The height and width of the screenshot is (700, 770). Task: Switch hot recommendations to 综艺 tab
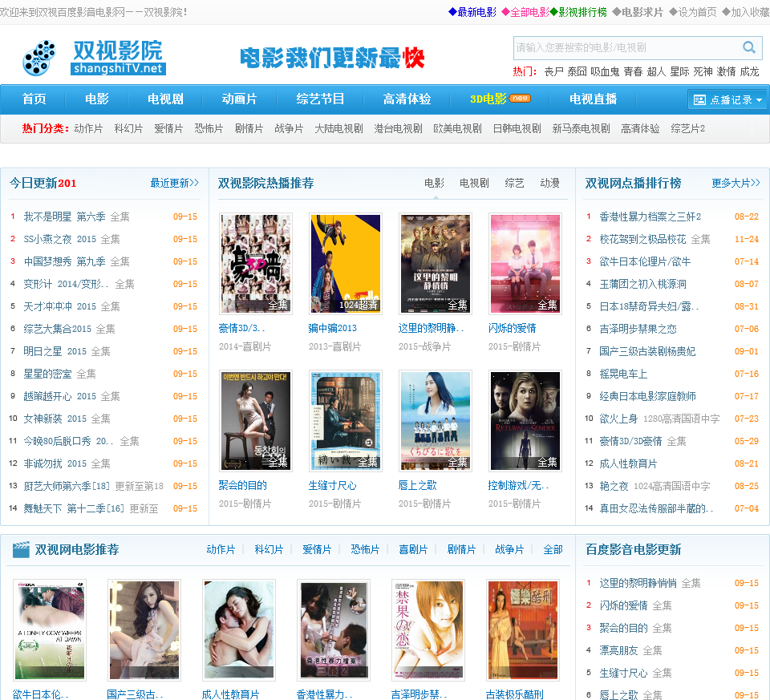515,183
